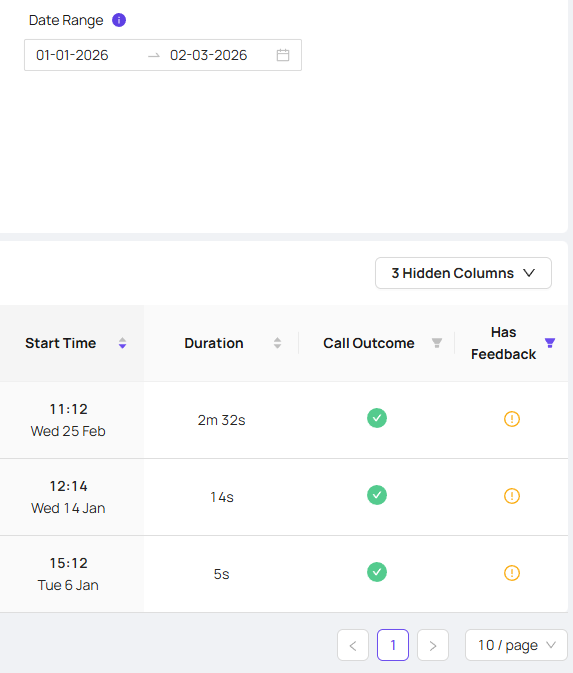Click feedback warning icon for 25 Feb call
The width and height of the screenshot is (573, 673).
pos(512,419)
